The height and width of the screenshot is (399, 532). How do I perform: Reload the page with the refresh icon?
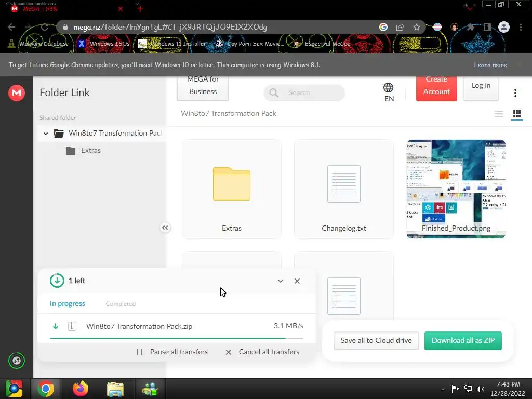point(45,27)
